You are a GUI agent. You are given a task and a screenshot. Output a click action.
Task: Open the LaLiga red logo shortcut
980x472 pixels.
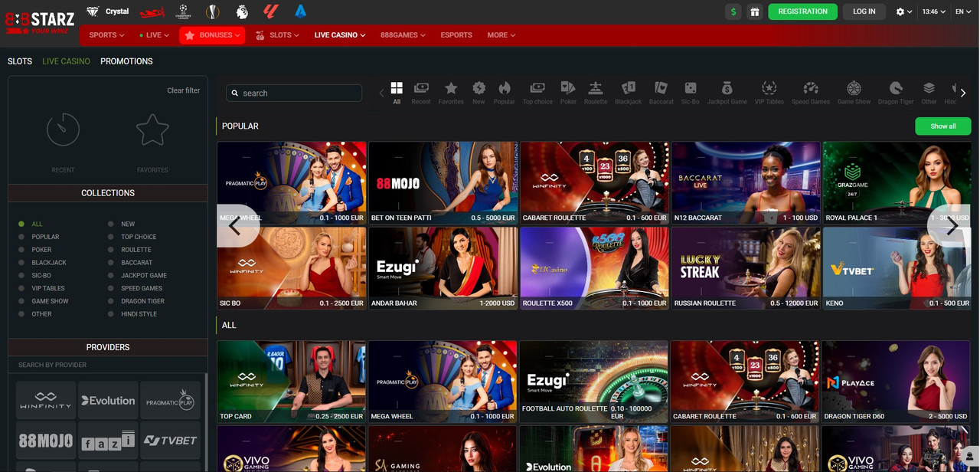click(271, 11)
